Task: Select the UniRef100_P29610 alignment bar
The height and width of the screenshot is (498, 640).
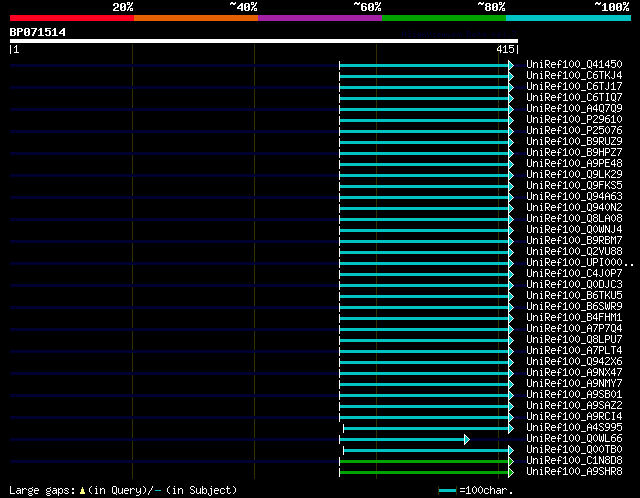Action: (424, 120)
